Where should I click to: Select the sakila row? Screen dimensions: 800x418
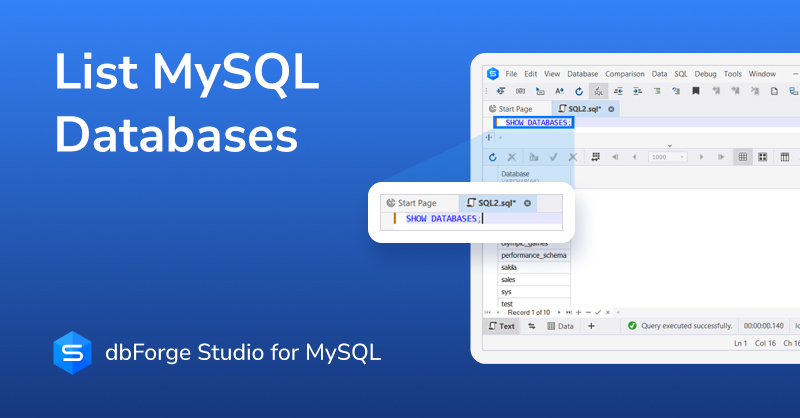click(534, 267)
